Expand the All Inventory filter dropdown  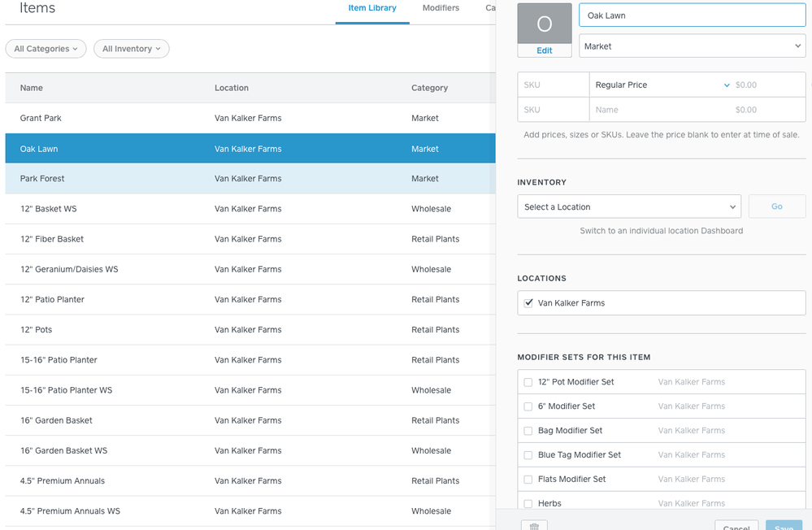(131, 49)
